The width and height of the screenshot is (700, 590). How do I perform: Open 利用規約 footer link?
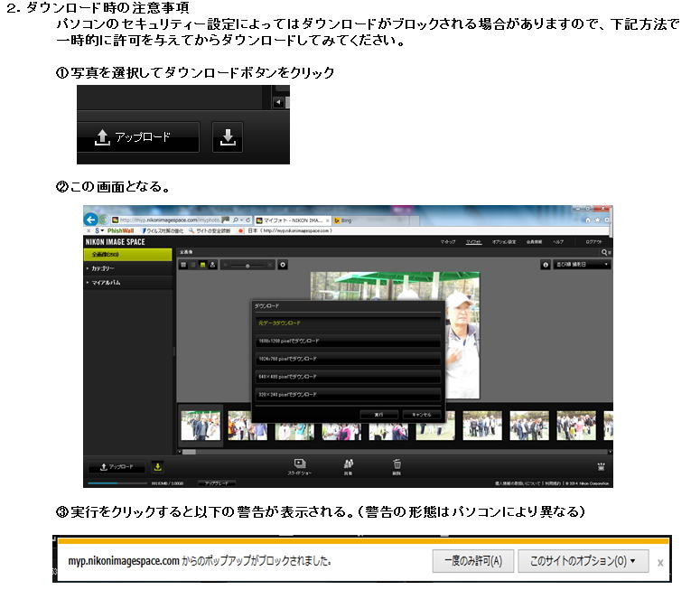click(553, 483)
